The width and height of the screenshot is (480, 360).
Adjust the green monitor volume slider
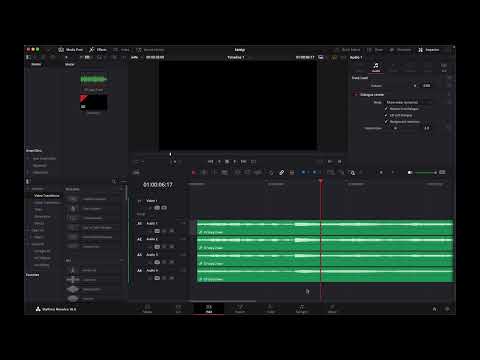[426, 172]
